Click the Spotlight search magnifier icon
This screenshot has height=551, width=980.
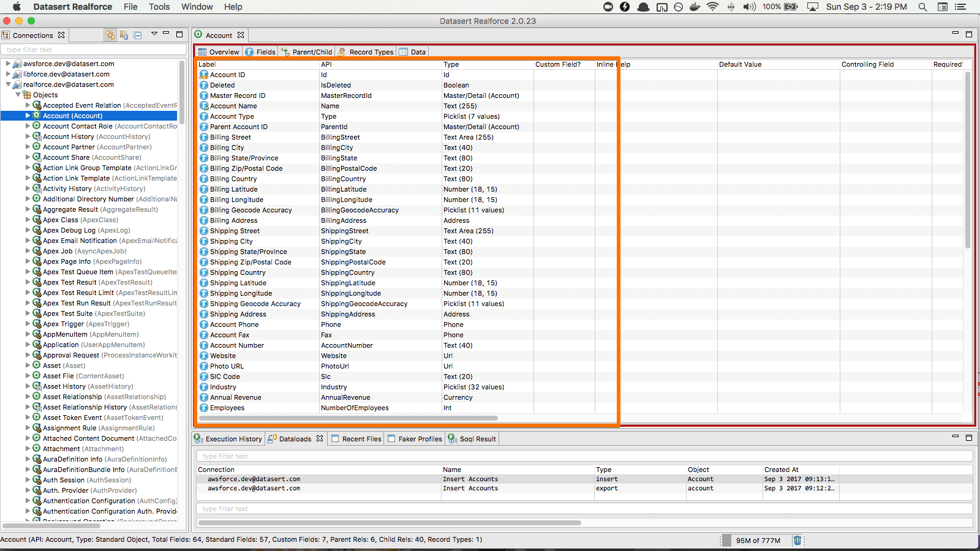coord(922,7)
